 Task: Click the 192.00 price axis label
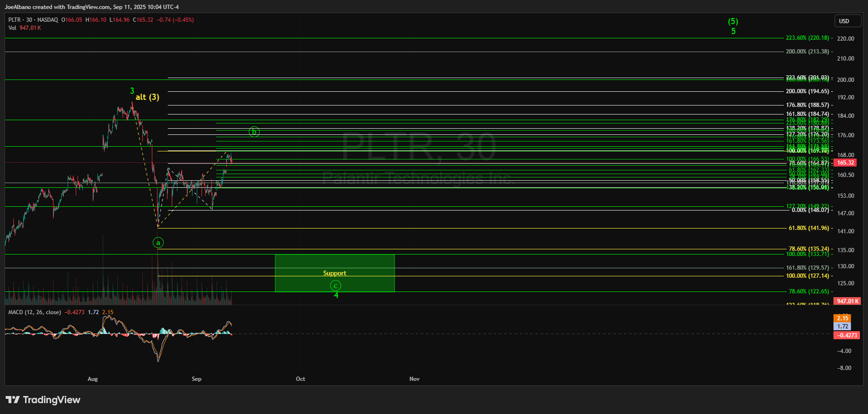(x=845, y=97)
